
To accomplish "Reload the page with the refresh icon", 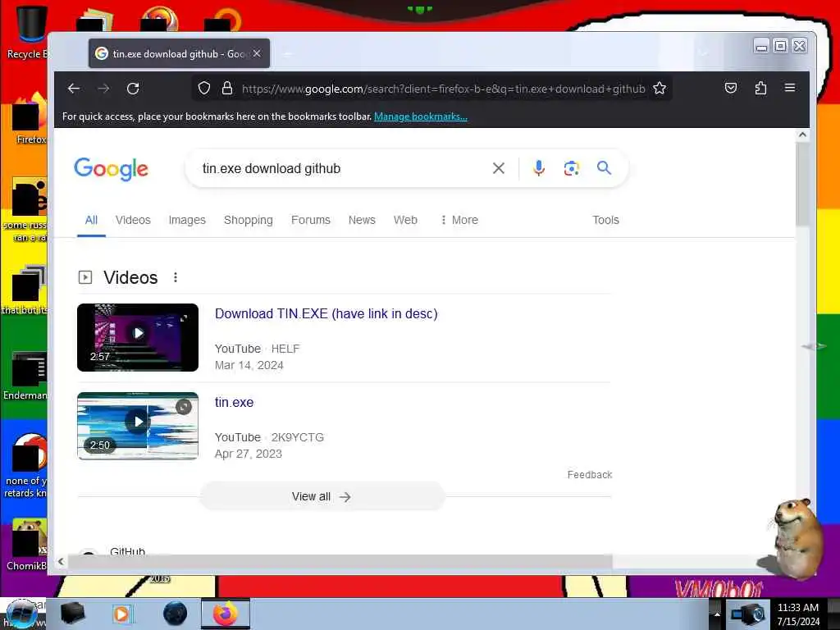I will coord(133,89).
